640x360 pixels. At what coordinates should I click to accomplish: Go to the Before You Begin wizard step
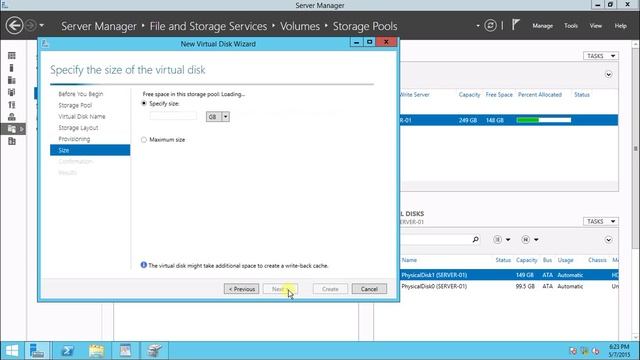tap(81, 94)
